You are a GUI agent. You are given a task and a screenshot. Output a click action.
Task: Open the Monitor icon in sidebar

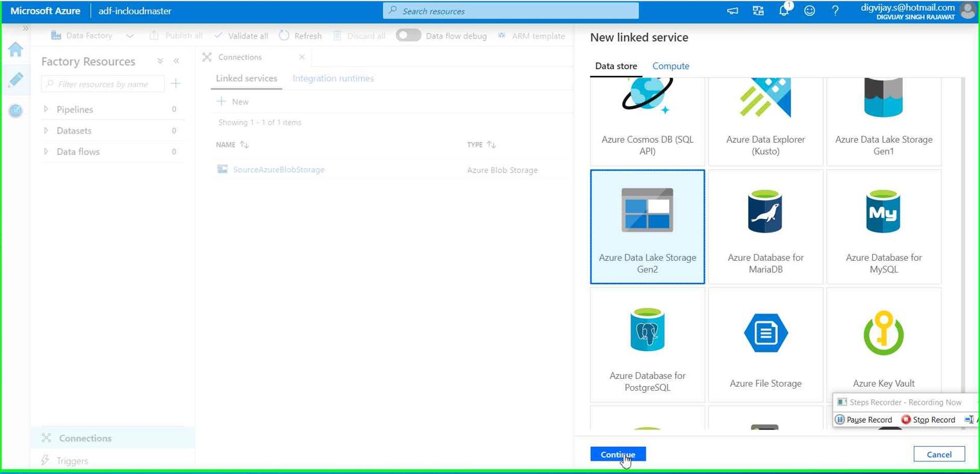16,111
